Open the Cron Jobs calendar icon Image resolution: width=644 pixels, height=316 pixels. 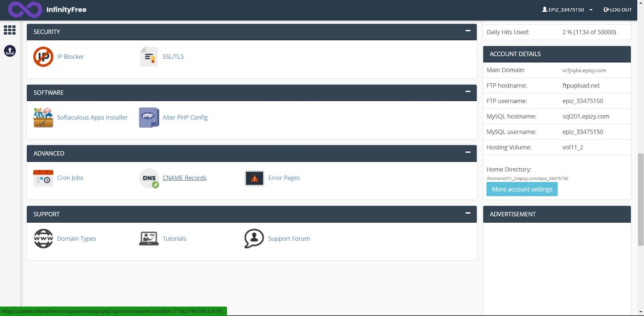click(x=43, y=178)
